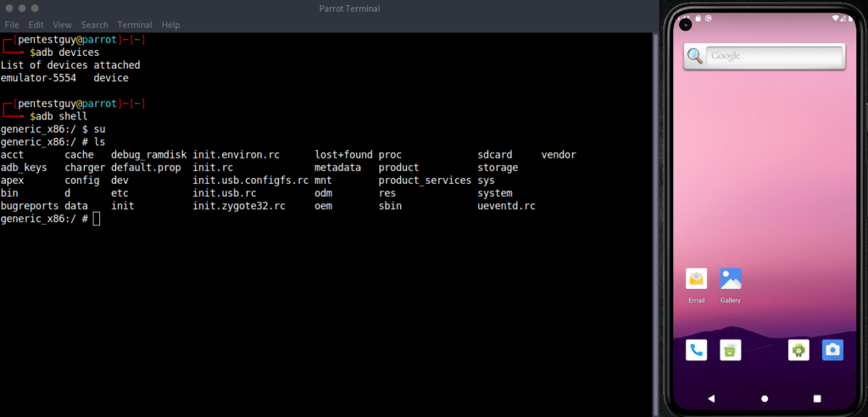Click the 'oem' directory name

(323, 207)
